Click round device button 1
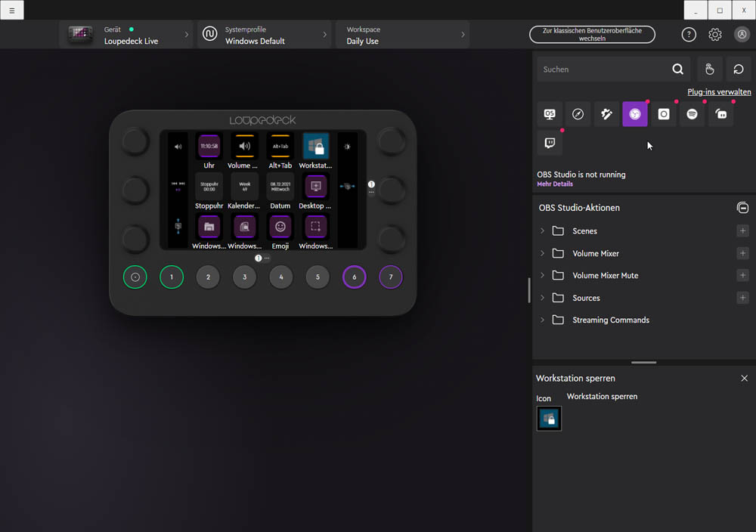 (172, 277)
